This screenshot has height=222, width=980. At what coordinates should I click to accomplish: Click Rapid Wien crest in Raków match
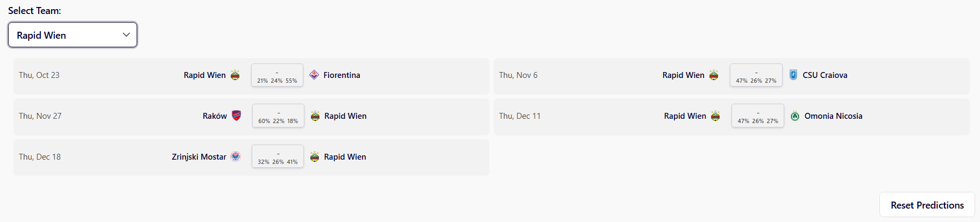click(315, 116)
